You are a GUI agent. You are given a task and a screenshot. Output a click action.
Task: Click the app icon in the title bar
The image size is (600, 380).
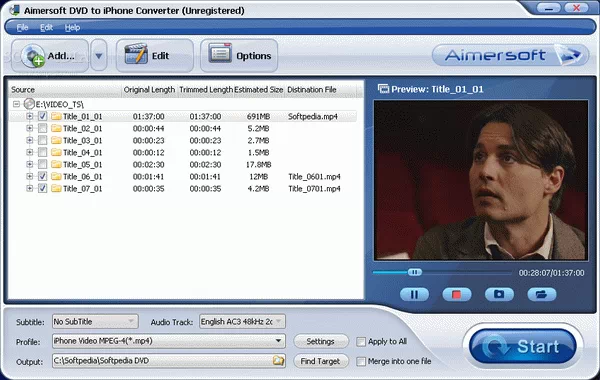[x=15, y=10]
